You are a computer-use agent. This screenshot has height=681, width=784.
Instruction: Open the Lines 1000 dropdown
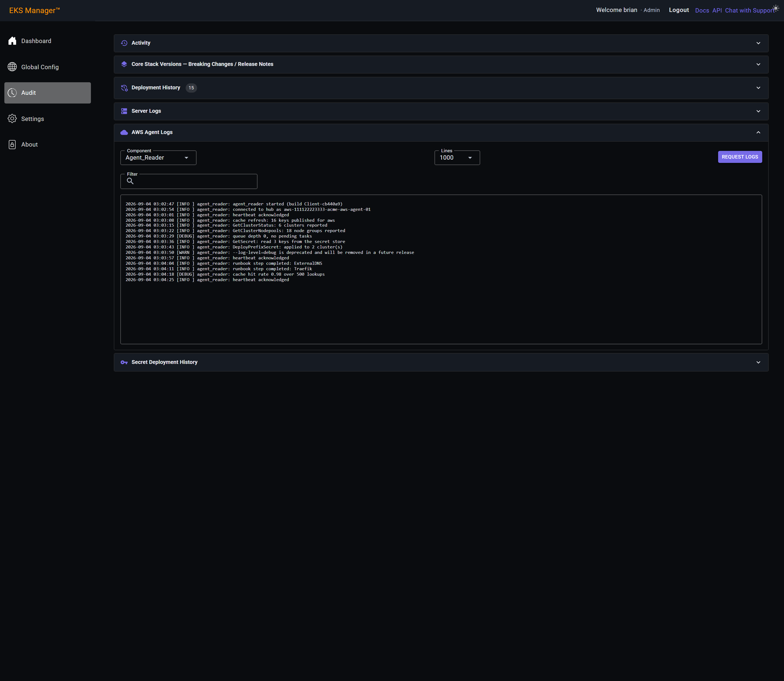(x=457, y=158)
